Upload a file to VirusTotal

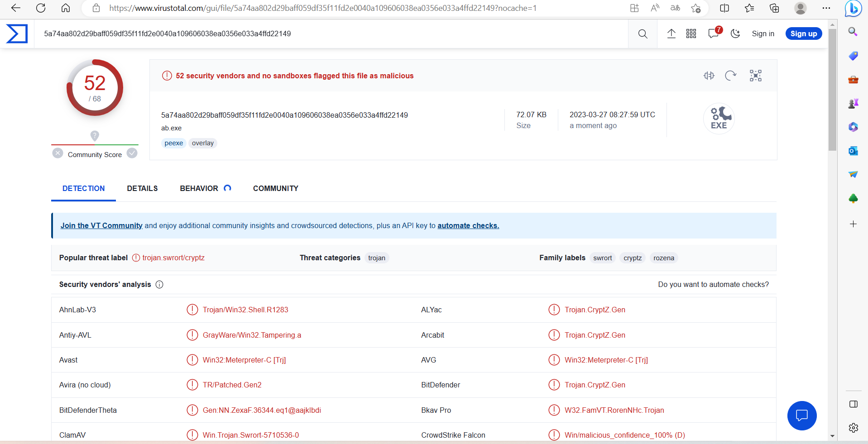point(671,34)
